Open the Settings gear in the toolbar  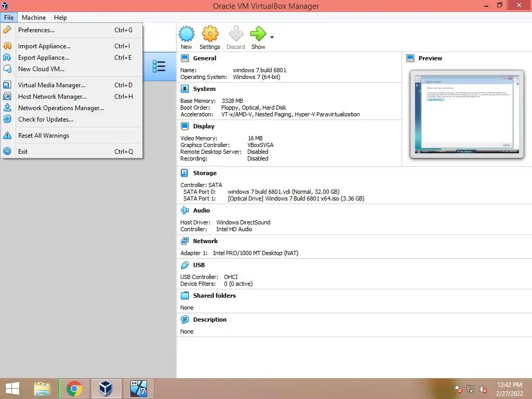pyautogui.click(x=210, y=34)
